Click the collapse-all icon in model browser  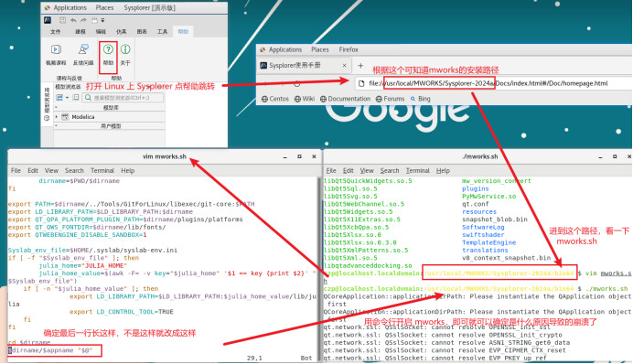coord(76,97)
